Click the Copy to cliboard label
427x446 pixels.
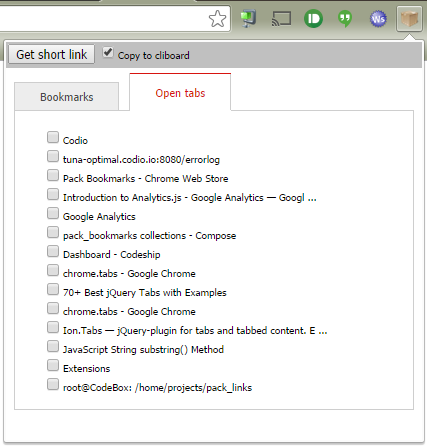coord(153,55)
